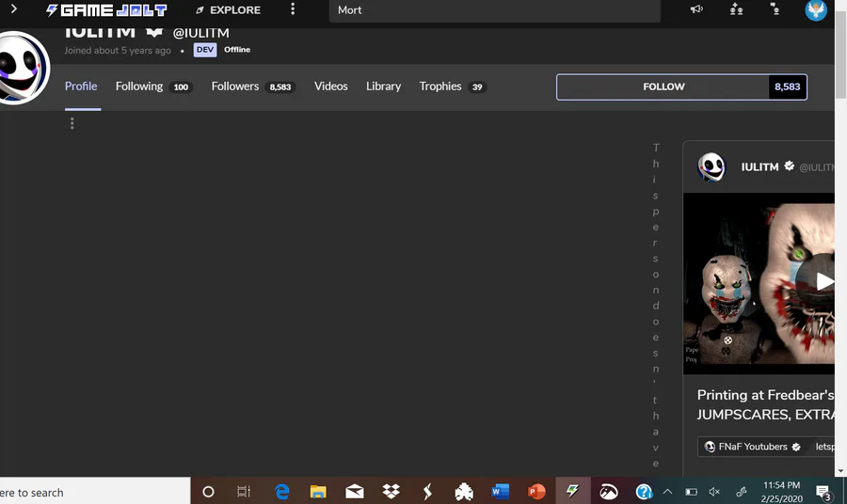Open the notifications icon in top bar
This screenshot has width=847, height=504.
click(x=775, y=9)
